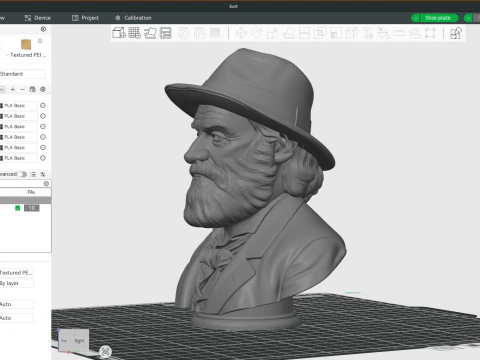Screen dimensions: 480x360
Task: Open the Textured PEI plate type dropdown
Action: [26, 55]
